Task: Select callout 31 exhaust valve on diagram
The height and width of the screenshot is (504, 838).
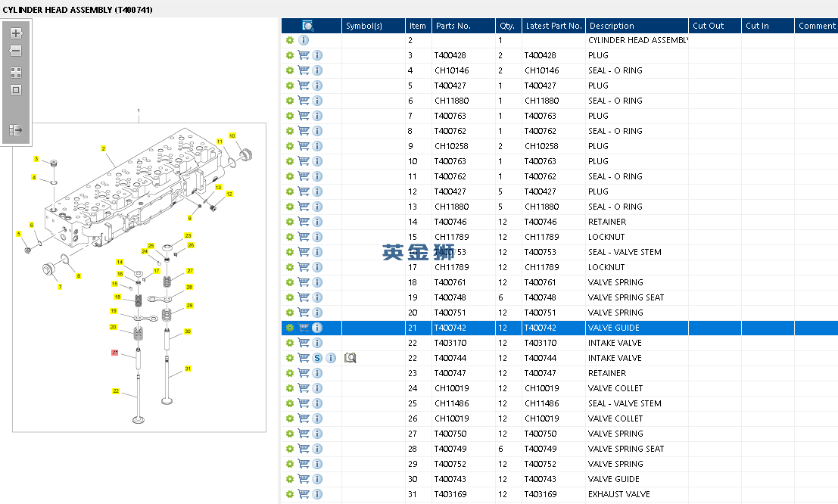Action: pos(188,369)
